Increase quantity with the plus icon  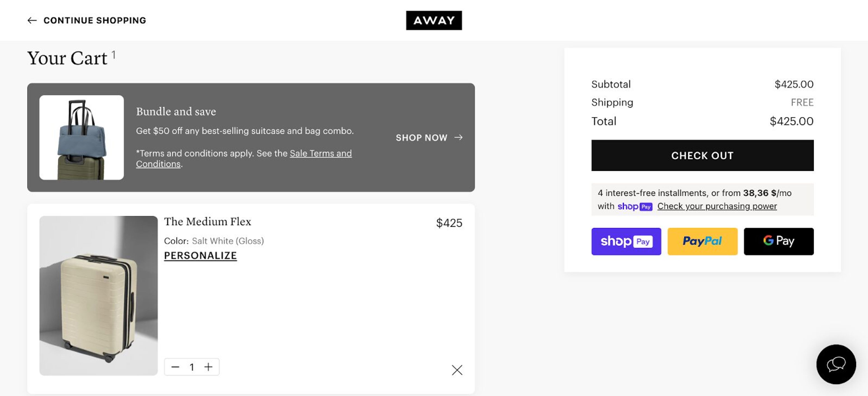209,367
